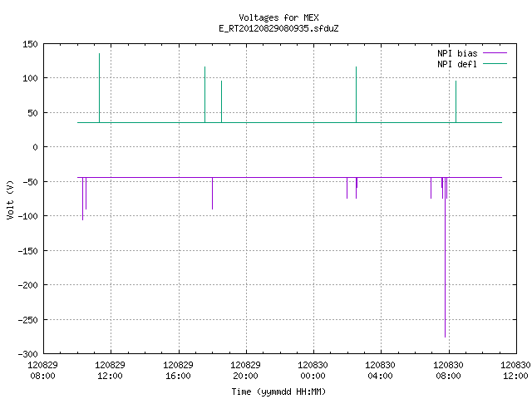Click the "NPI bias" legend label
The width and height of the screenshot is (532, 399).
tap(457, 53)
